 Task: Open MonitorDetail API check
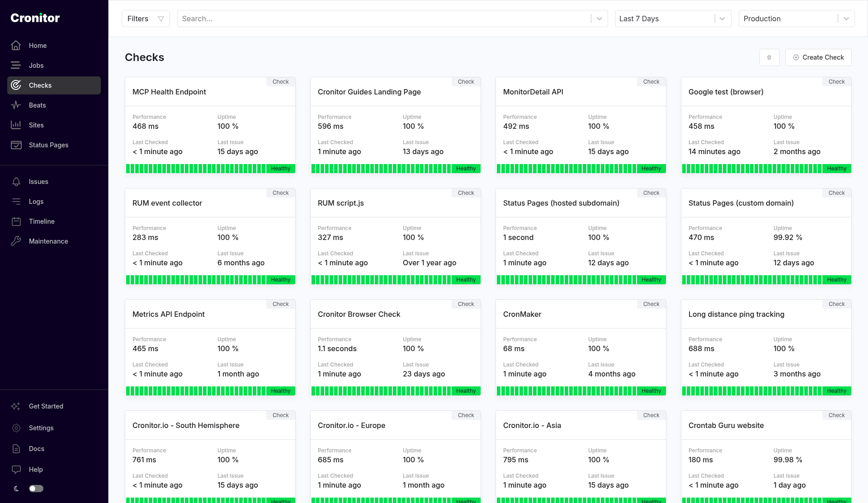coord(533,92)
